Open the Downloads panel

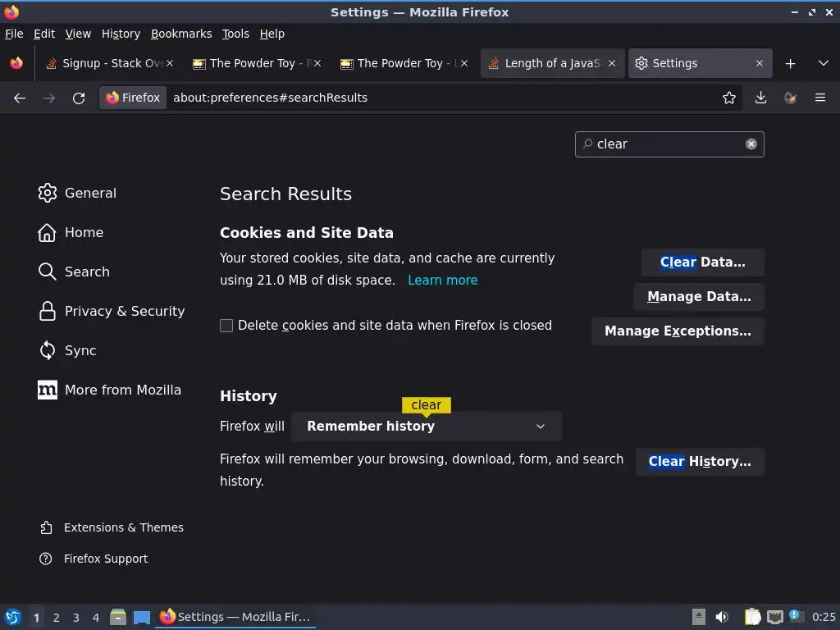760,98
